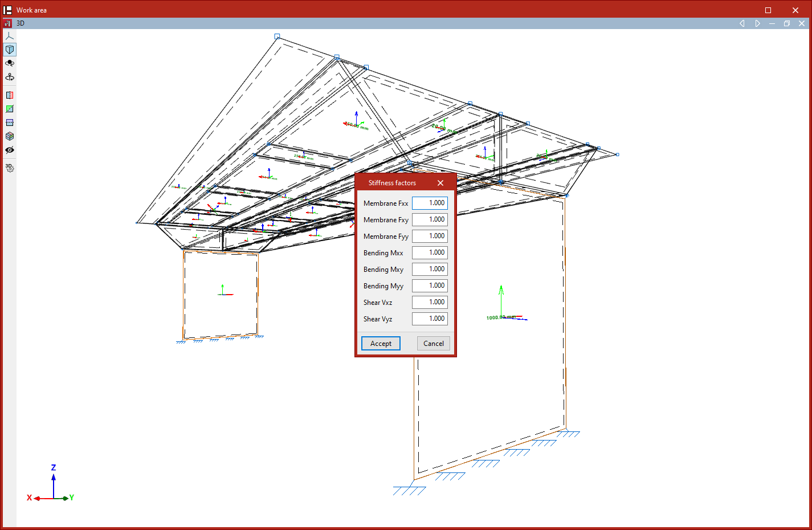The image size is (812, 530).
Task: Select the green diagonal section plane icon
Action: point(10,109)
